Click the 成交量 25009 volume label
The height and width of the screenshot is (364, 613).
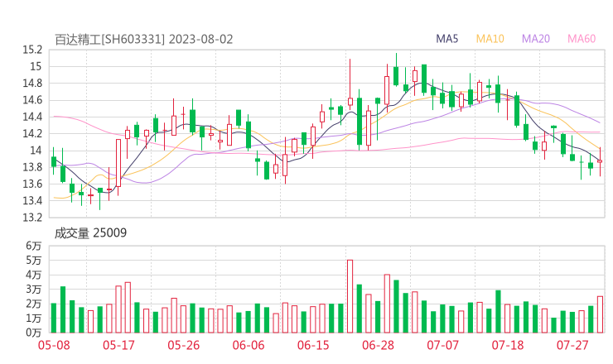[x=90, y=233]
